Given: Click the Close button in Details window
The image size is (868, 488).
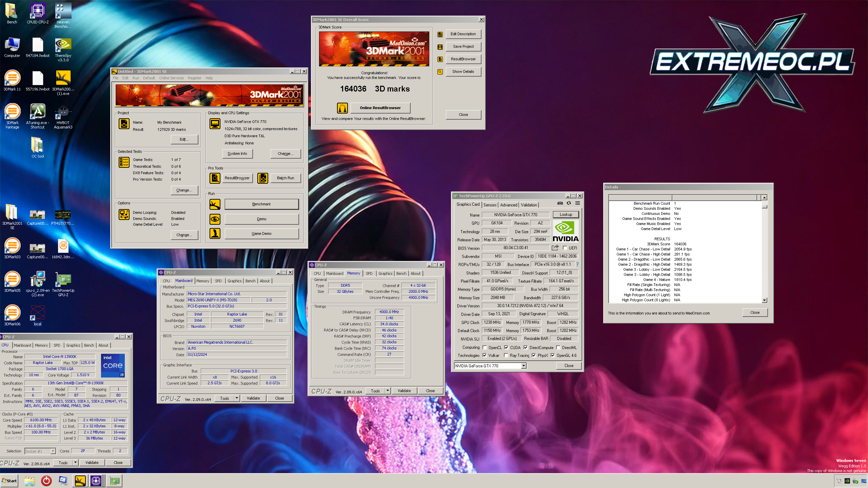Looking at the screenshot, I should coord(755,312).
